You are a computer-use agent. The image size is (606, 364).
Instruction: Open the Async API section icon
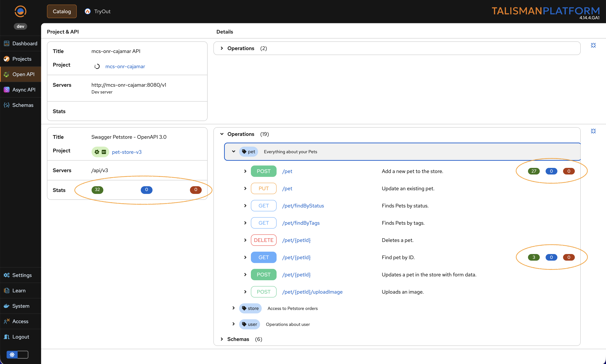click(x=7, y=89)
